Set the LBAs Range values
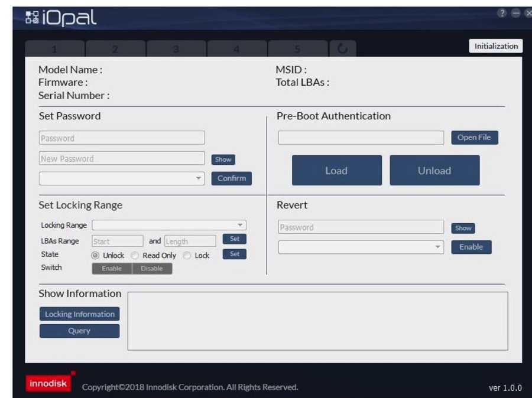 tap(235, 239)
